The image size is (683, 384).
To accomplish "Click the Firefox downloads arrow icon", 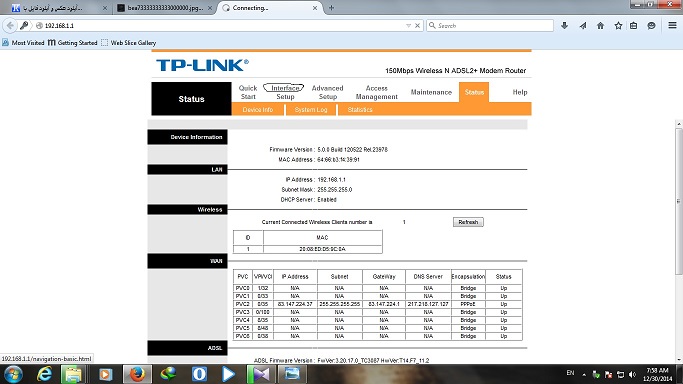I will point(565,26).
